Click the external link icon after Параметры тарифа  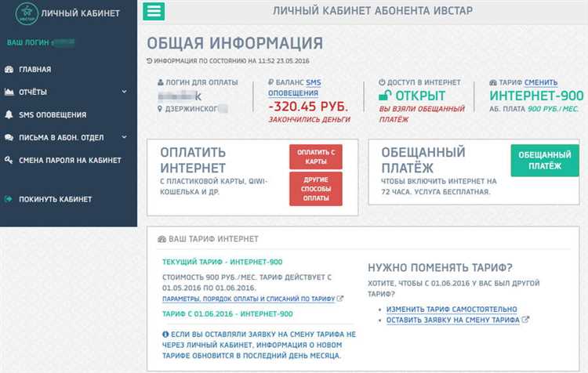339,299
